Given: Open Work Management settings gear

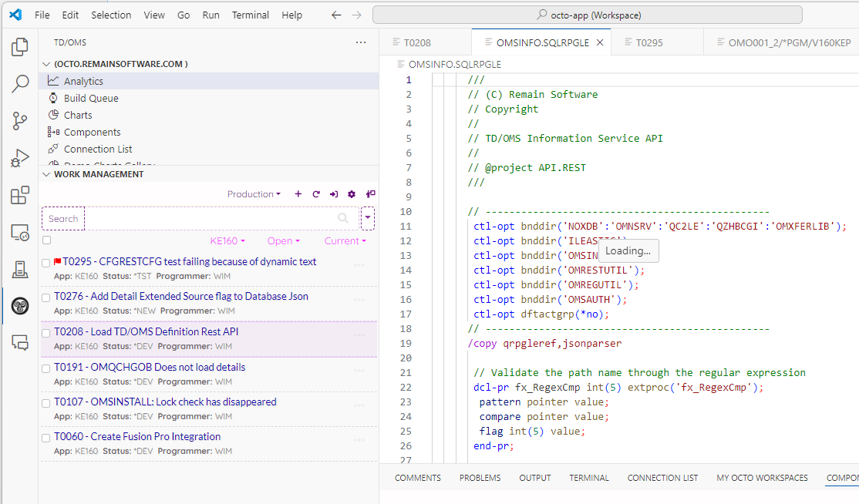Looking at the screenshot, I should 352,194.
